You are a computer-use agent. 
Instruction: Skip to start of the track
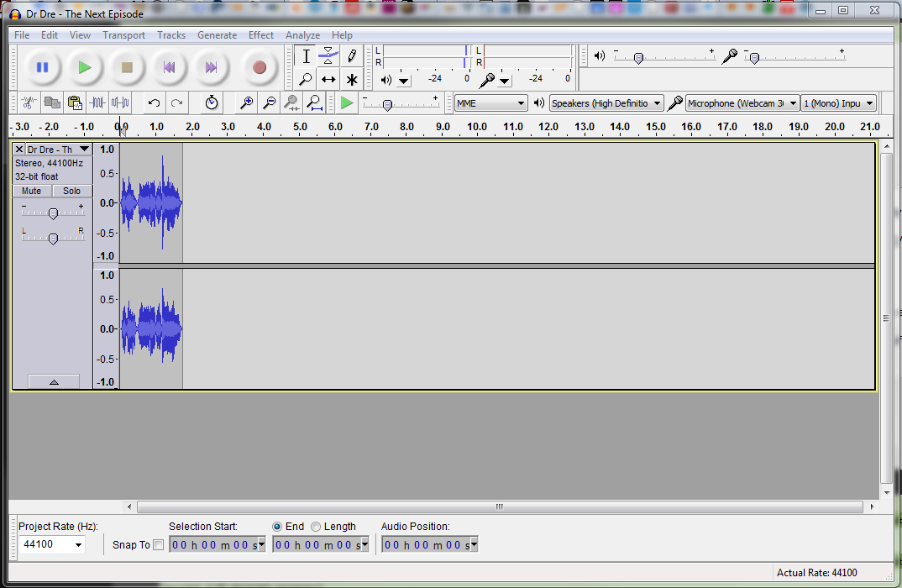[169, 67]
